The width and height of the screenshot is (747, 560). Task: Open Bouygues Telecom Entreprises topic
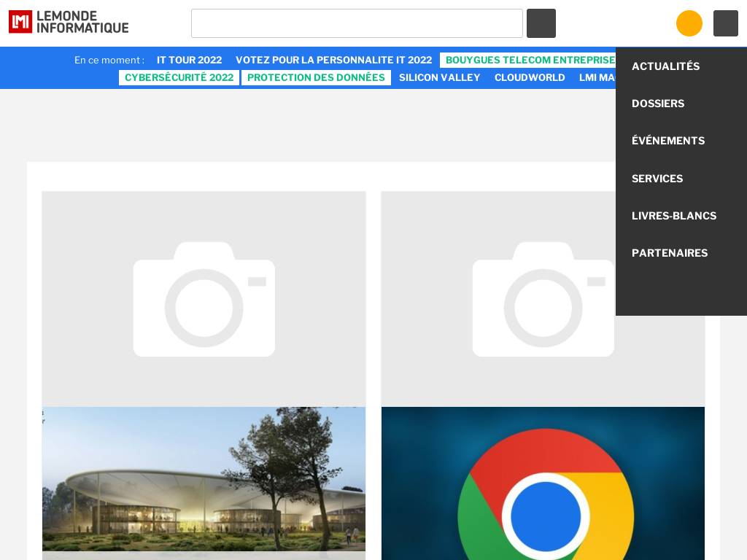pyautogui.click(x=530, y=60)
